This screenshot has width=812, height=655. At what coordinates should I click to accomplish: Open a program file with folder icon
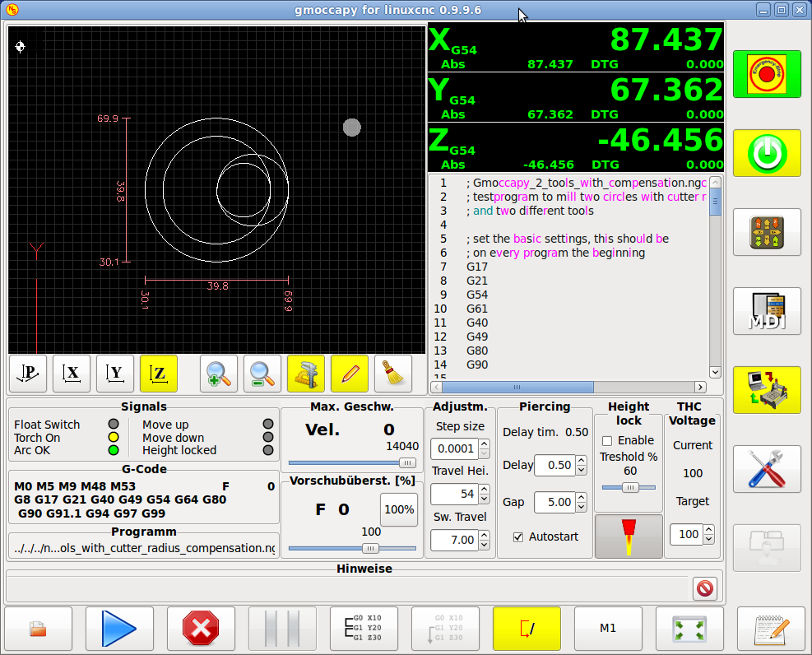pyautogui.click(x=39, y=629)
